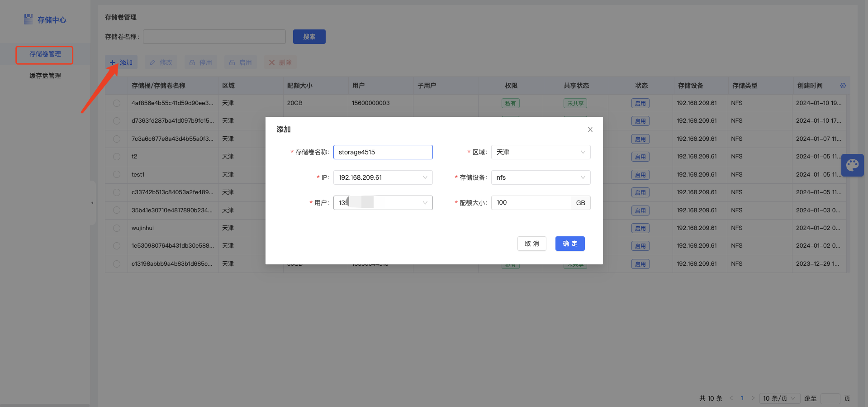Click the 修改 pencil toolbar button
The image size is (868, 407).
coord(161,62)
